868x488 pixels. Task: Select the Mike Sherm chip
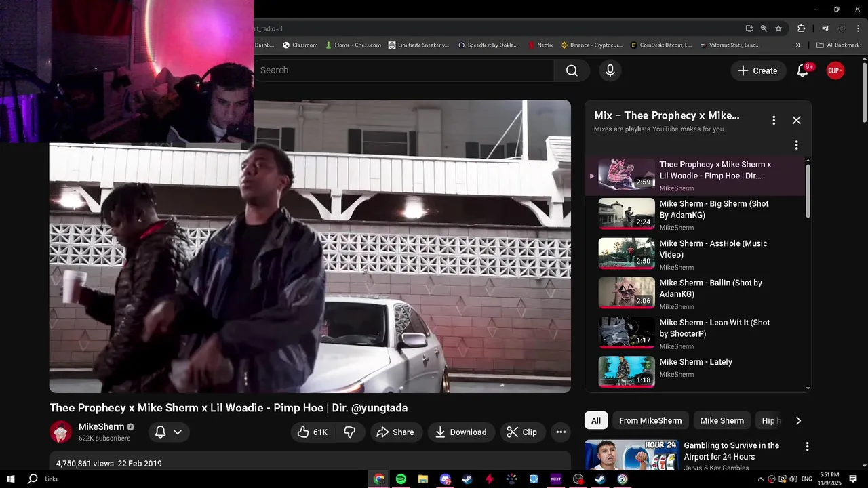click(x=722, y=421)
